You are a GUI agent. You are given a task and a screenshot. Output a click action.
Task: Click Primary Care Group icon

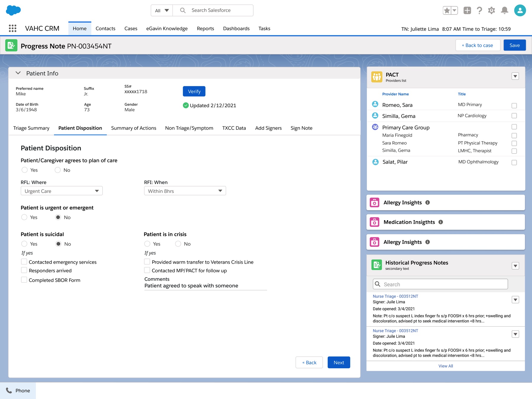(375, 127)
